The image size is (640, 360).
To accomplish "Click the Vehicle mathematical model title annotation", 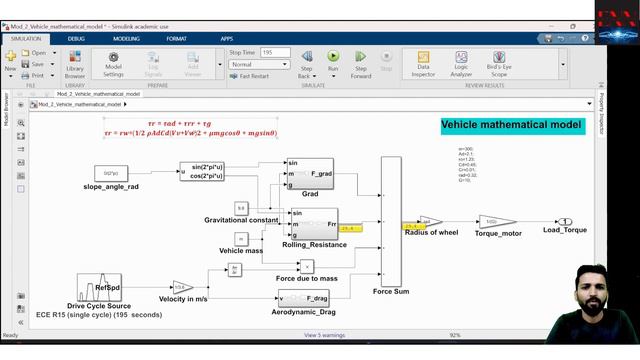I will (513, 126).
